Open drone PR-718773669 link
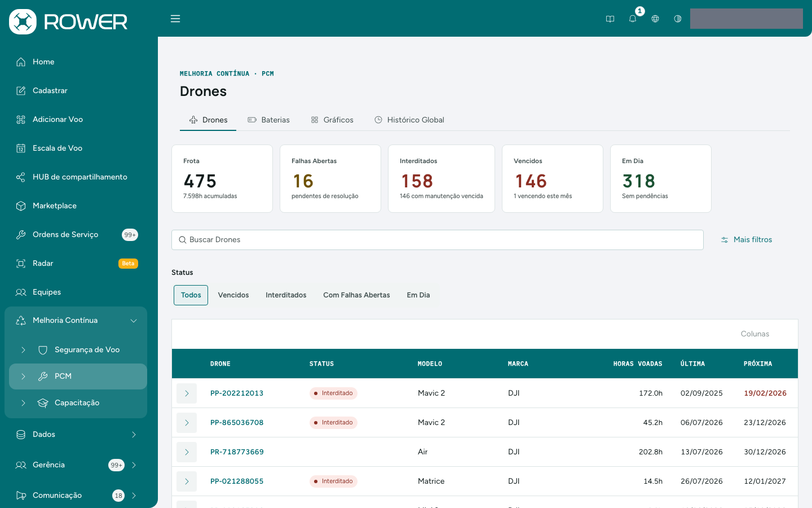 click(x=237, y=452)
